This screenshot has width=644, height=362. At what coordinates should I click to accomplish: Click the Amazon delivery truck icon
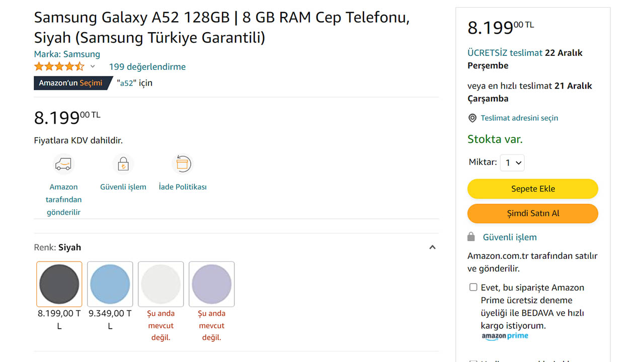click(63, 164)
